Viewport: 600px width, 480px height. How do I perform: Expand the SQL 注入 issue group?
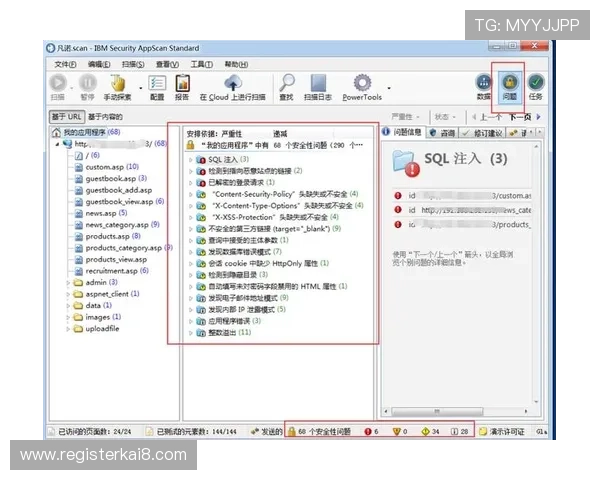(x=191, y=160)
